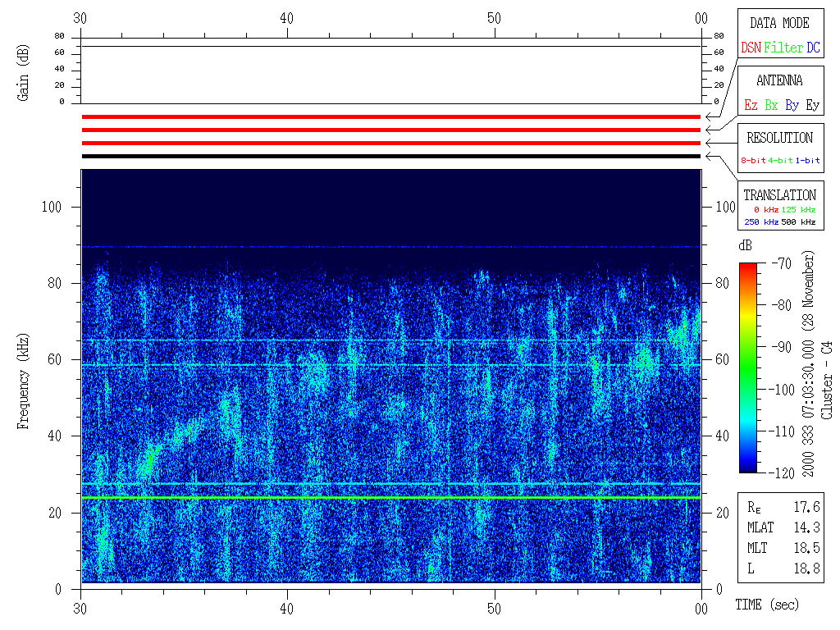
Task: Select the blue DC data mode label
Action: click(813, 48)
